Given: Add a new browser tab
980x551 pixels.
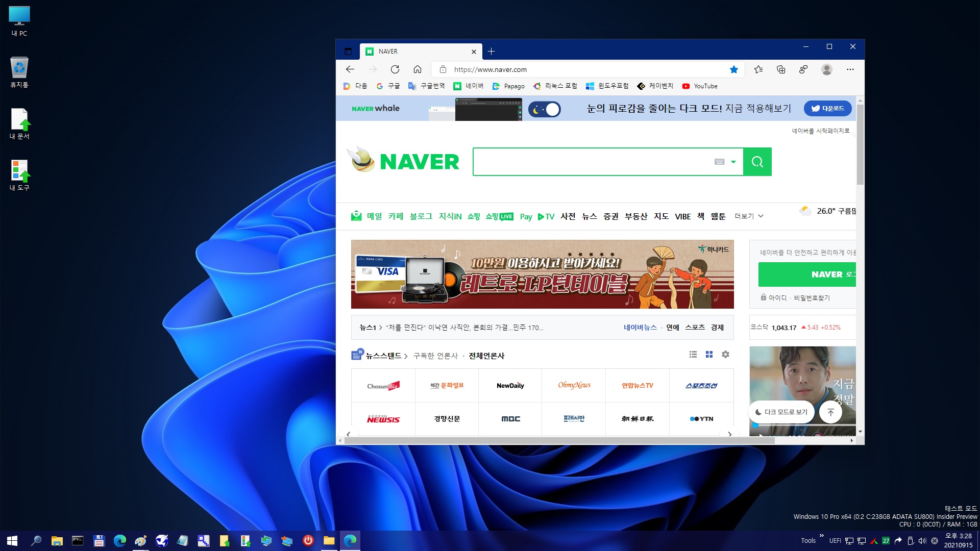Looking at the screenshot, I should point(491,52).
